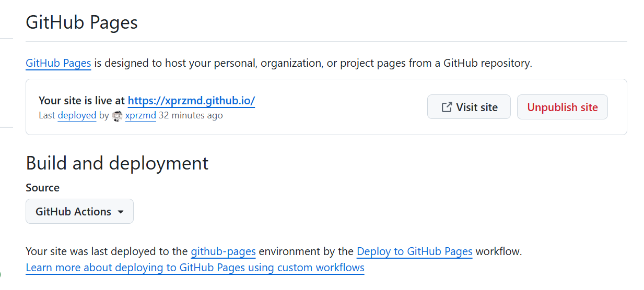Click the '32 minutes ago' timestamp text
644x290 pixels.
[x=191, y=115]
